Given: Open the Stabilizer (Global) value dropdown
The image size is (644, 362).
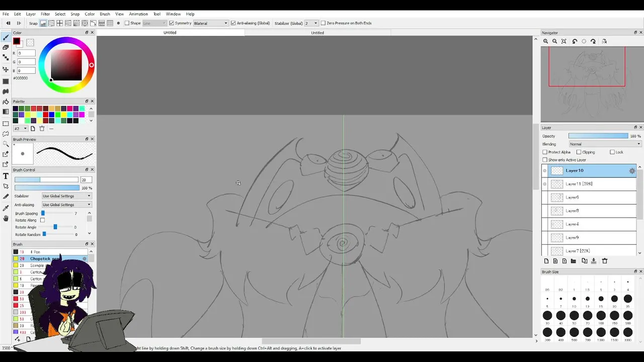Looking at the screenshot, I should pos(311,23).
